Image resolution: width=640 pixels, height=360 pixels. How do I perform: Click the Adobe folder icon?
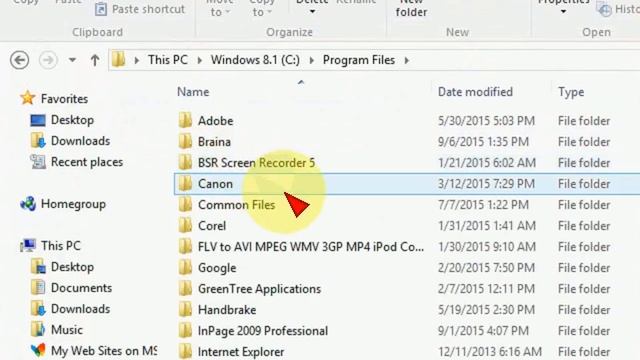pos(185,120)
